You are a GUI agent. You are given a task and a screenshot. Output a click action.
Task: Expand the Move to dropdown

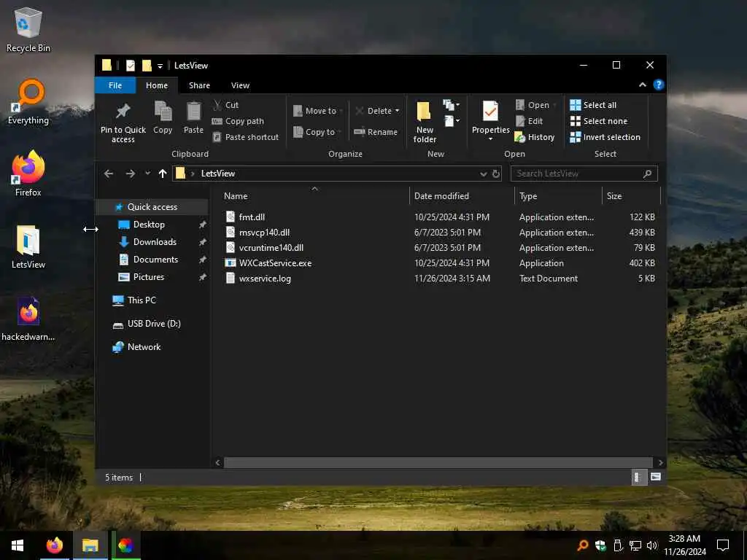click(341, 111)
